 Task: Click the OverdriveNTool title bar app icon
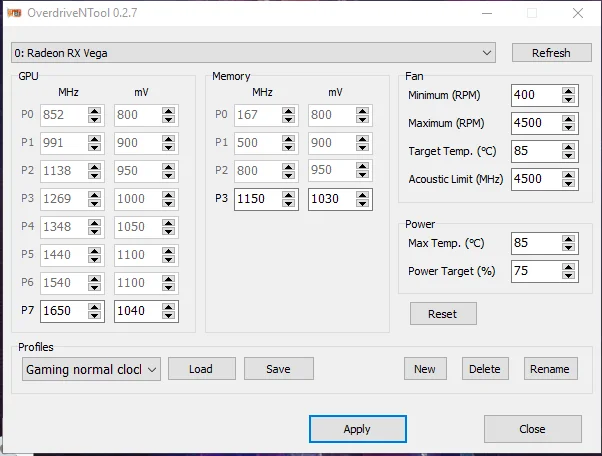[14, 13]
